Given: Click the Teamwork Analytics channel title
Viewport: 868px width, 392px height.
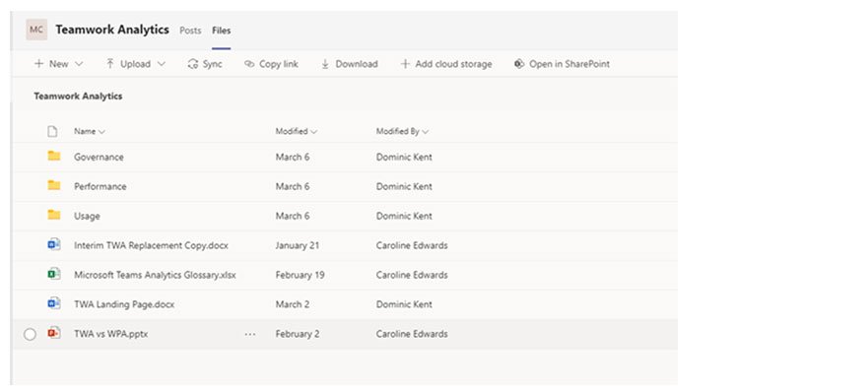Looking at the screenshot, I should (112, 30).
